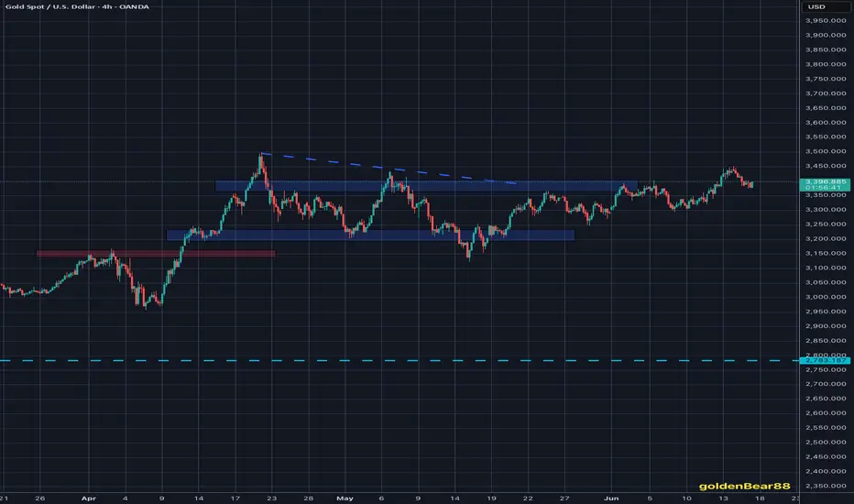Click the 19 date label on time axis
Viewport: 854px width, 504px height.
pos(491,498)
